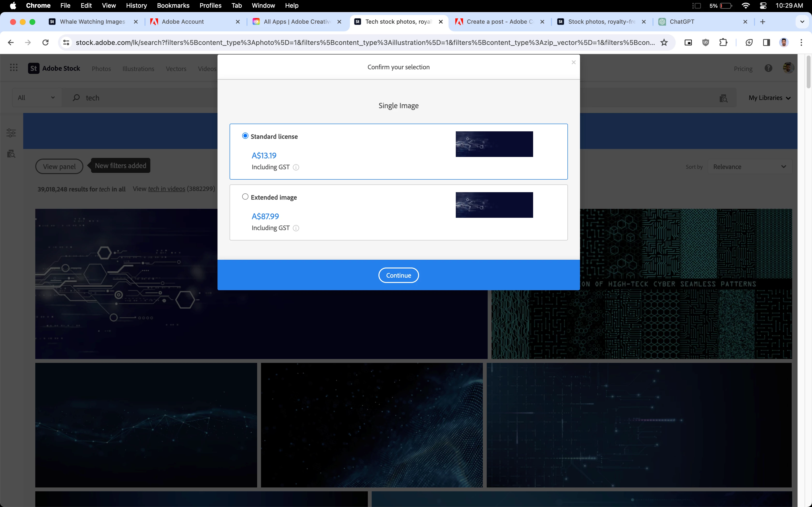Open the tech in videos link
This screenshot has height=507, width=812.
click(167, 189)
